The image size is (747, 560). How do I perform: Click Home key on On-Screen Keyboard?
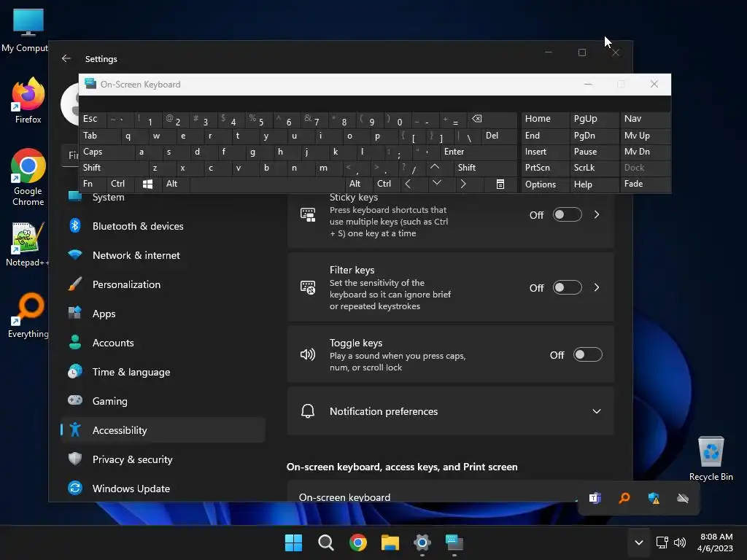pyautogui.click(x=545, y=119)
